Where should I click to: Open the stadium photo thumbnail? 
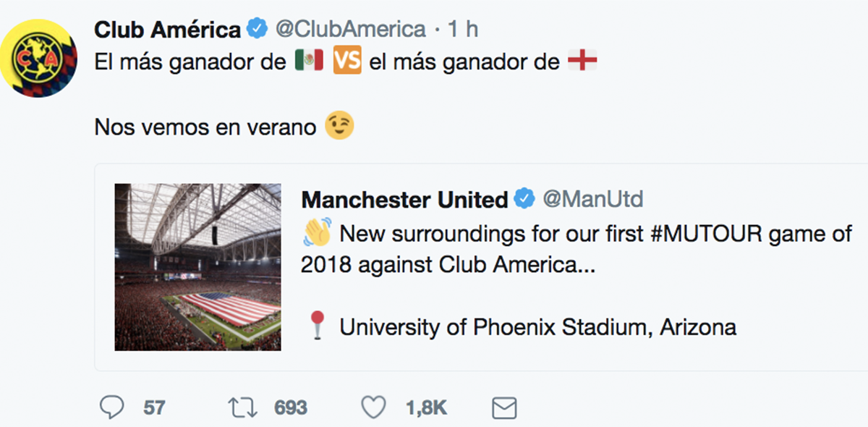point(197,267)
